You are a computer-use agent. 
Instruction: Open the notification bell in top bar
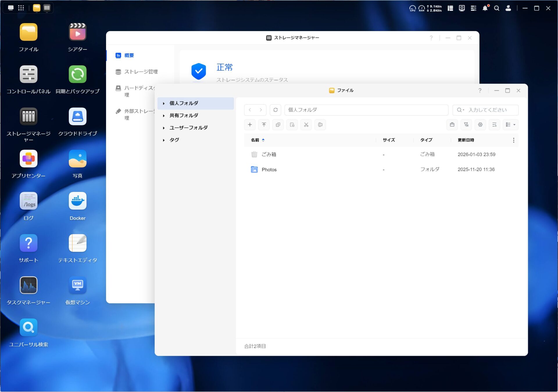(x=485, y=8)
